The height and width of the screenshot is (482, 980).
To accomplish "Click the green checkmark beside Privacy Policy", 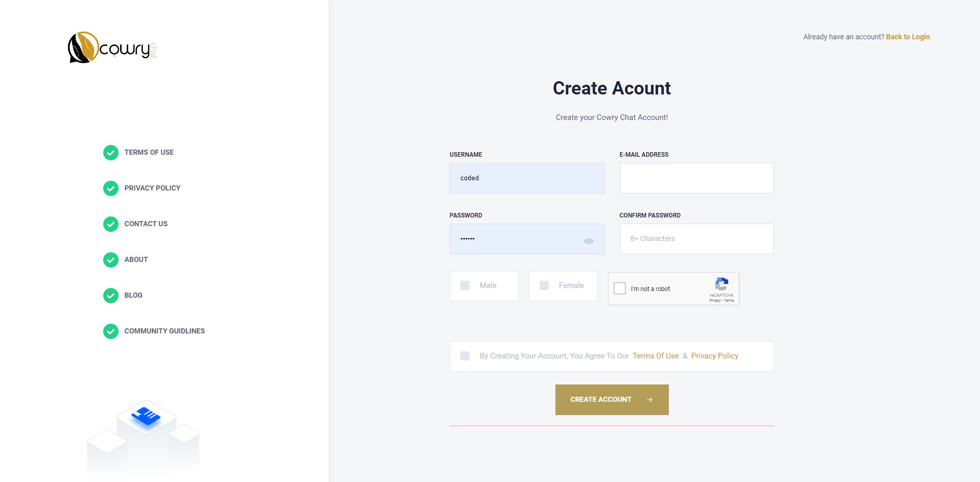I will [111, 188].
